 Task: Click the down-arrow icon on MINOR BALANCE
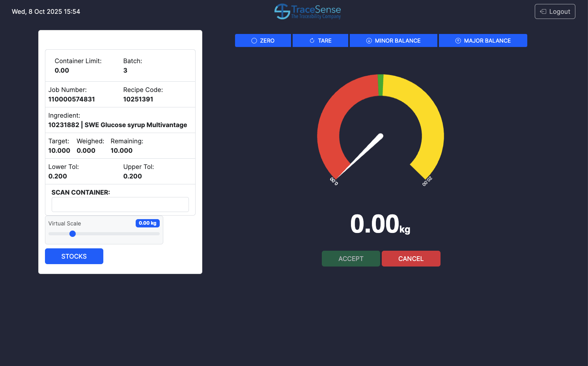tap(369, 41)
